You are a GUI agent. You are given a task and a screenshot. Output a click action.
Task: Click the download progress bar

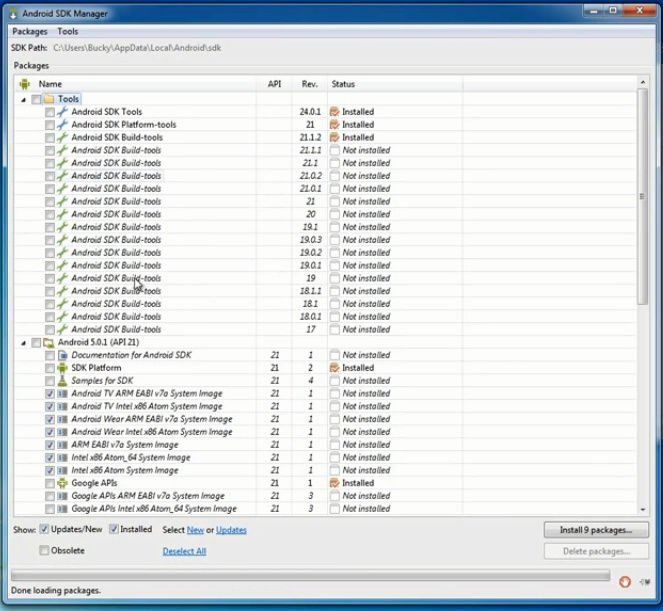click(x=310, y=575)
